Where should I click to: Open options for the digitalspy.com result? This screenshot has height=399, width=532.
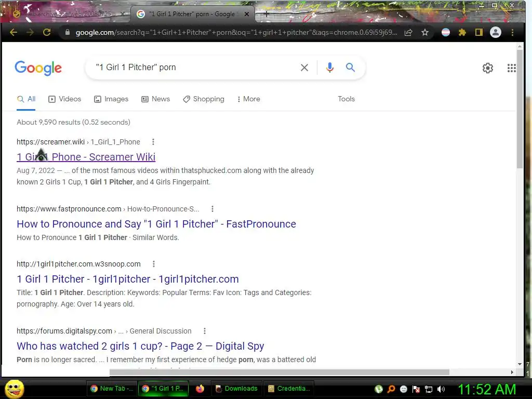[x=205, y=331]
